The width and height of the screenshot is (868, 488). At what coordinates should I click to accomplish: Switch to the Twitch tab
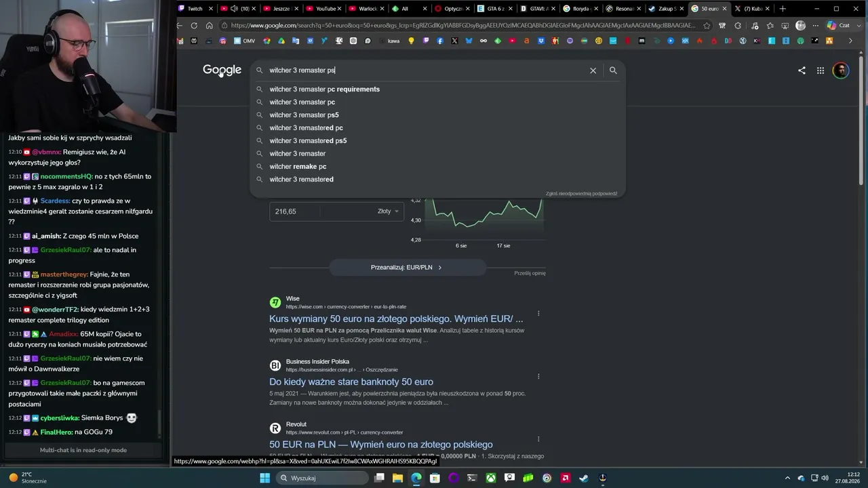195,9
